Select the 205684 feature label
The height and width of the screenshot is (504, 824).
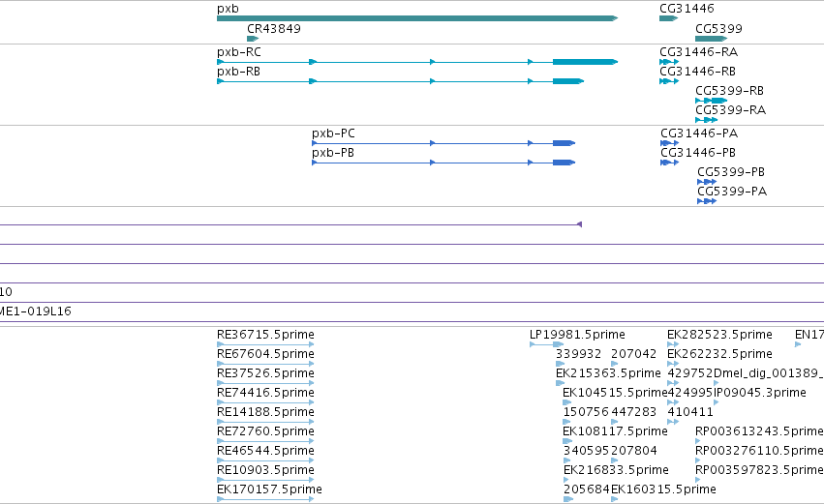click(586, 490)
